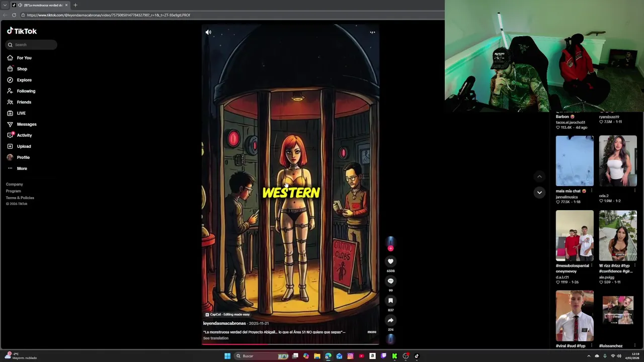Open the comments bubble icon

point(390,281)
